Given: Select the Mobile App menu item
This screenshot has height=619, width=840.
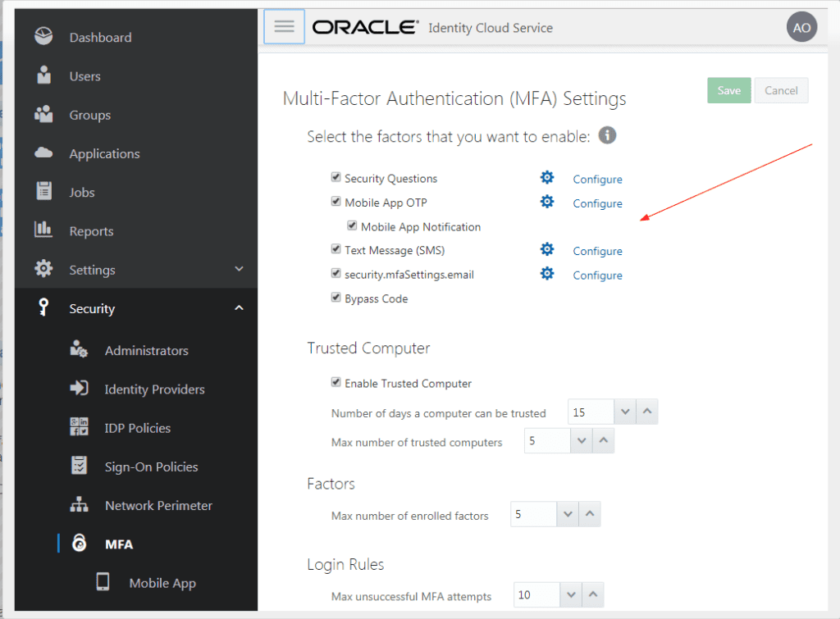Looking at the screenshot, I should 162,582.
